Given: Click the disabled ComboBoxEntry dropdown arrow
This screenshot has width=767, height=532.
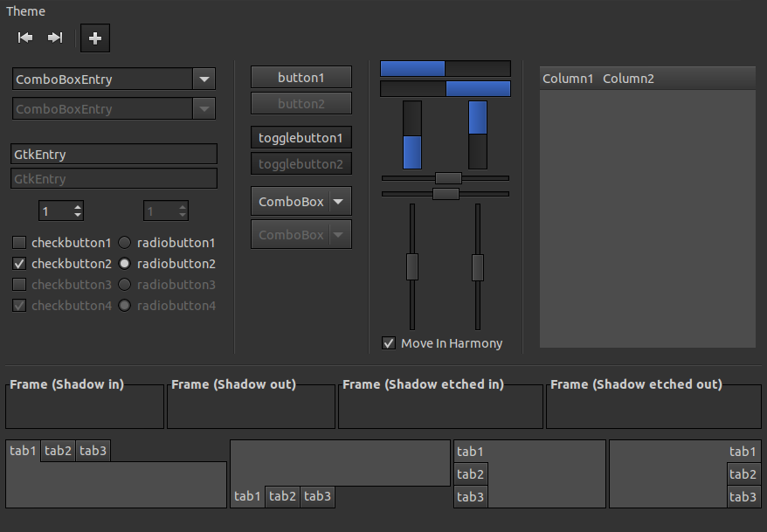Looking at the screenshot, I should pos(204,108).
